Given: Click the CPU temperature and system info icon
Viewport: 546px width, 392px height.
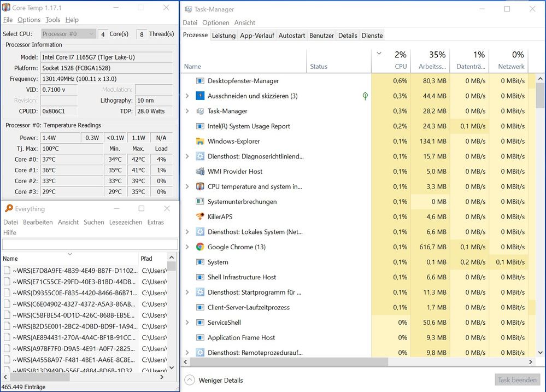Looking at the screenshot, I should [x=200, y=186].
